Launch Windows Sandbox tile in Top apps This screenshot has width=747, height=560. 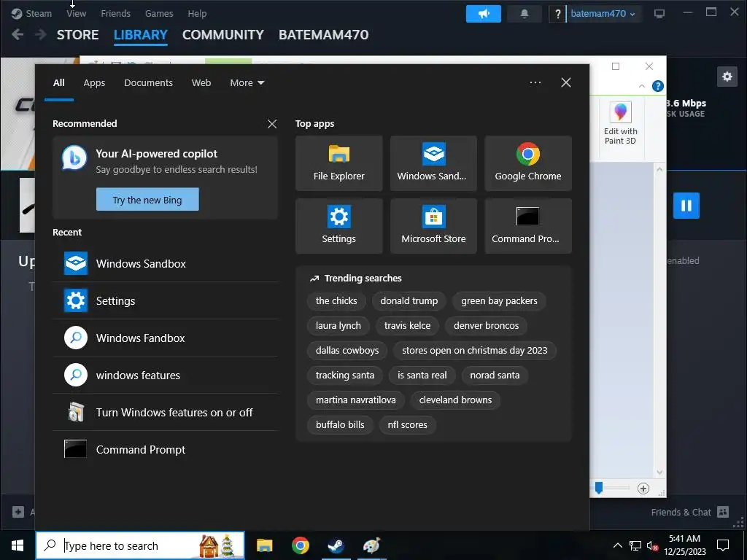tap(433, 163)
